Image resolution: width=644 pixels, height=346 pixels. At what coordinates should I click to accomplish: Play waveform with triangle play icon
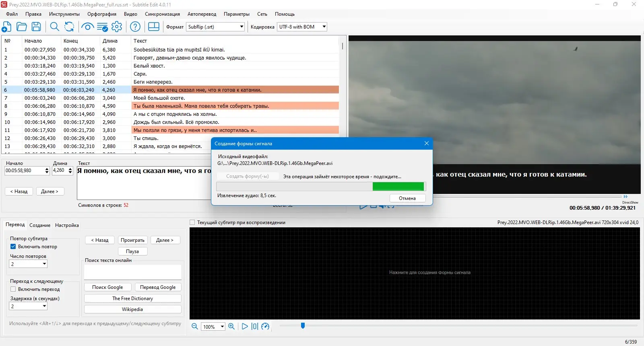pos(245,326)
